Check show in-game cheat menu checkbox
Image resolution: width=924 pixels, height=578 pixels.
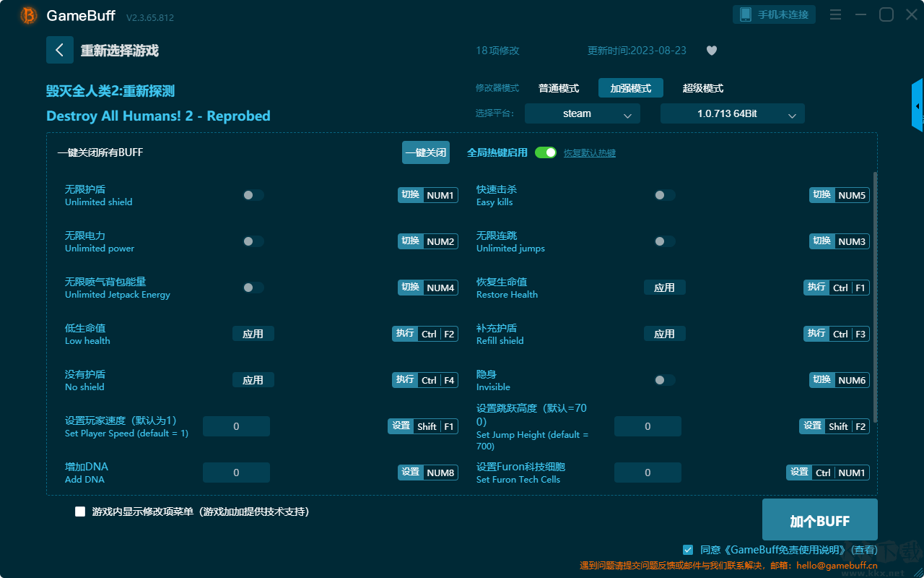(x=80, y=512)
